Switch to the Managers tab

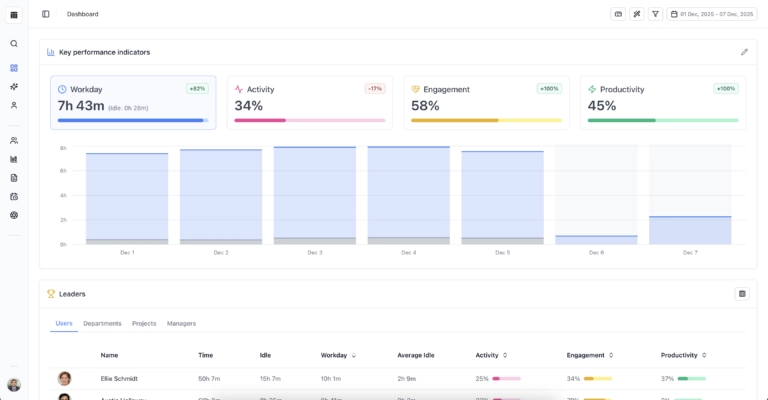click(x=181, y=323)
